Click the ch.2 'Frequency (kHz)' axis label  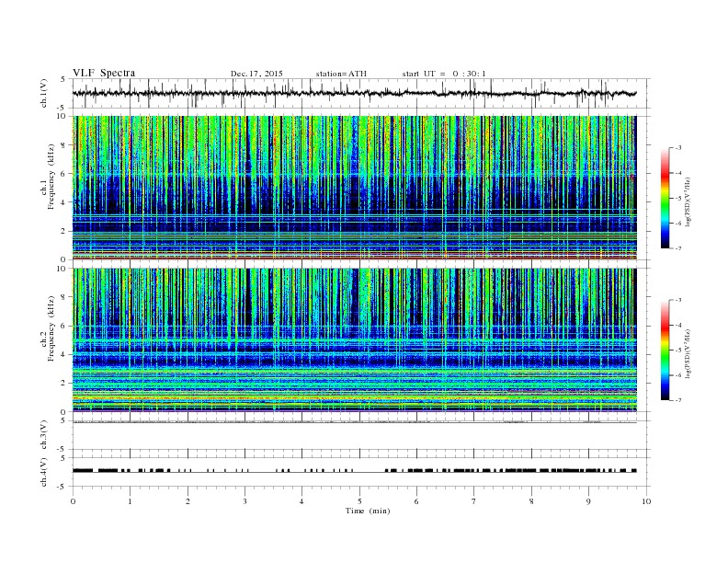(x=51, y=327)
